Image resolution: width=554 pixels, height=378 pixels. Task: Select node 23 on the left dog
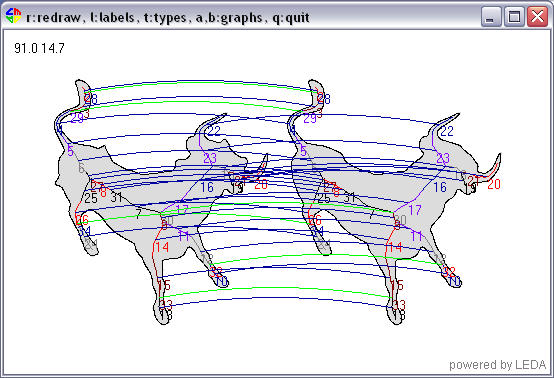210,158
